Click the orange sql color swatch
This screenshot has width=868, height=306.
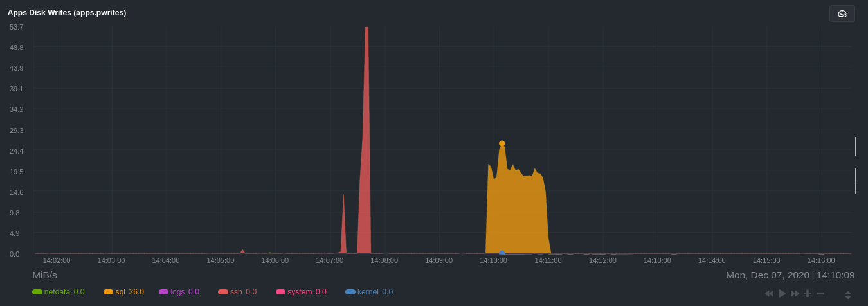[x=108, y=292]
